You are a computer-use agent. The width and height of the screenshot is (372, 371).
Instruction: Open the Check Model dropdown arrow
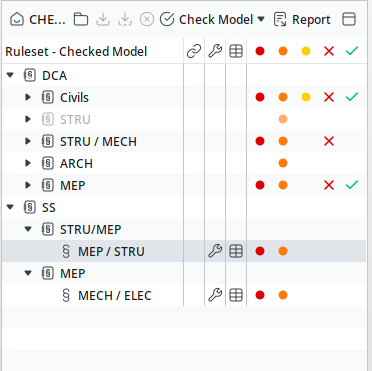(x=261, y=19)
